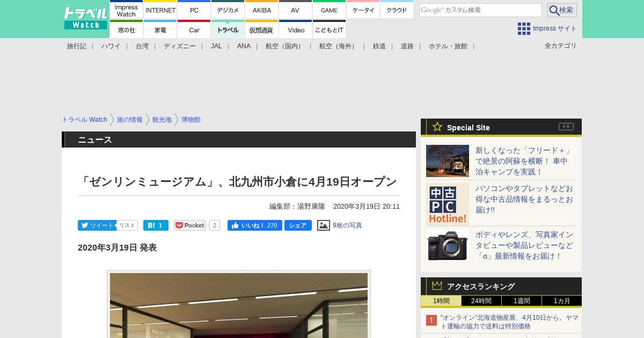Open the PC Watch tab
This screenshot has width=644, height=338.
click(194, 10)
